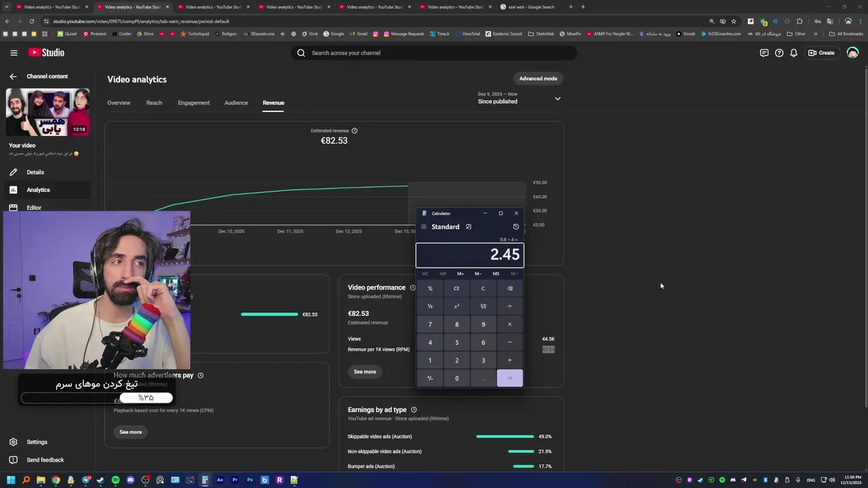Open After Effects from the taskbar
This screenshot has height=488, width=868.
220,480
